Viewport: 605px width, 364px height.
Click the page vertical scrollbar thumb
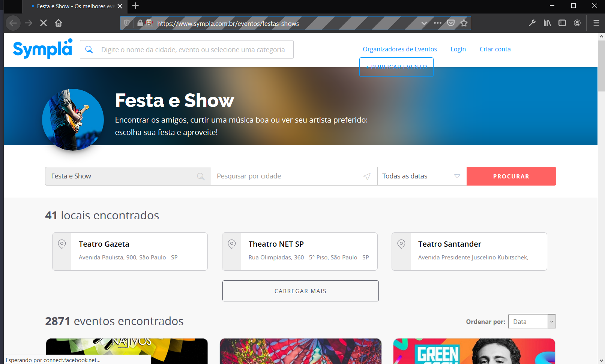coord(601,66)
